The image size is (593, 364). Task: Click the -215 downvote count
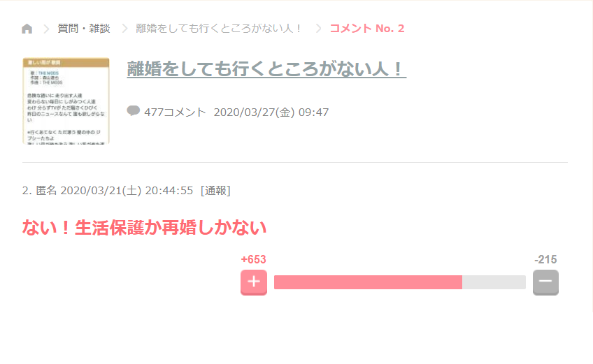545,259
